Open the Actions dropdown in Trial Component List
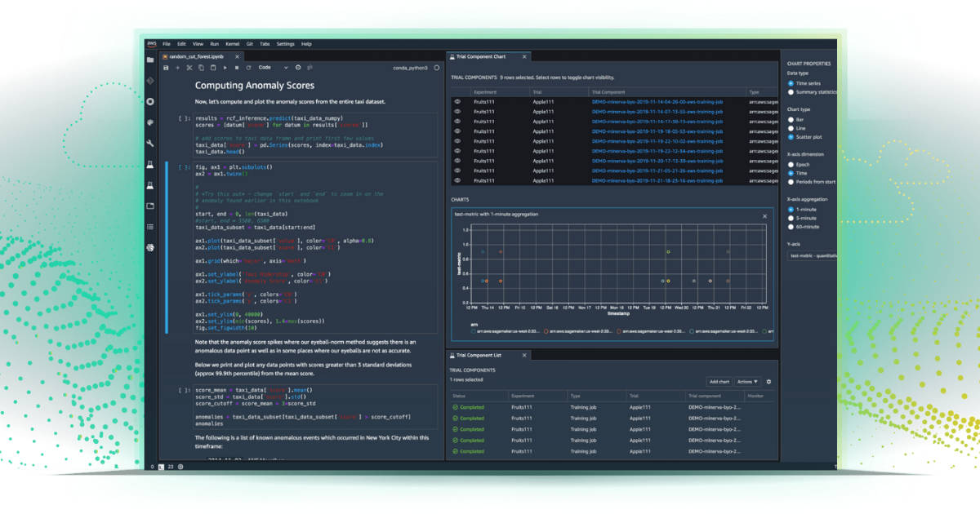This screenshot has height=514, width=980. pyautogui.click(x=747, y=381)
